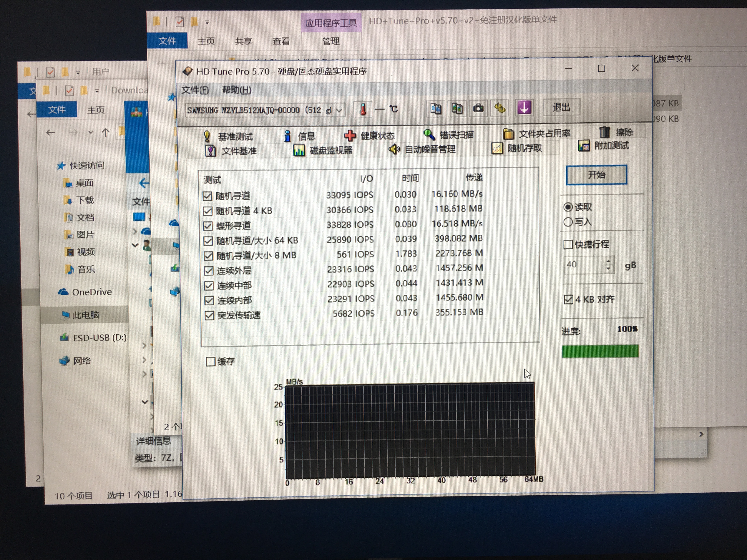This screenshot has width=747, height=560.
Task: Click the 40 gB short stroke field
Action: 583,265
